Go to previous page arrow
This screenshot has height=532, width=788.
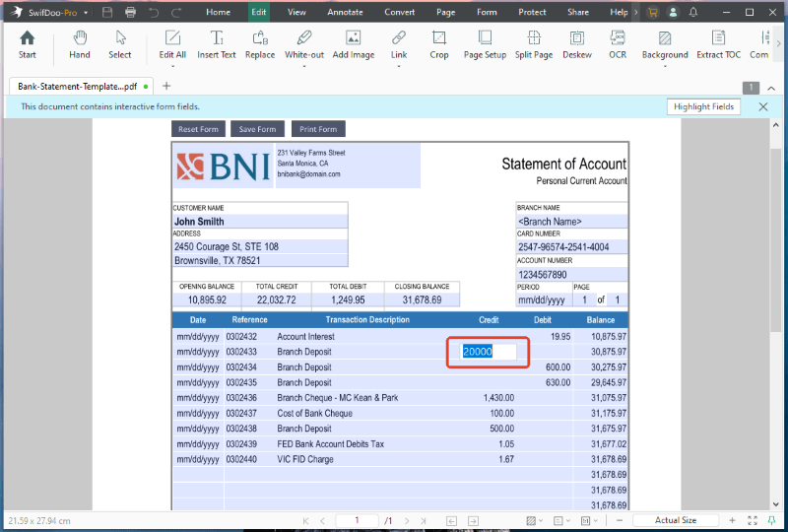tap(322, 521)
